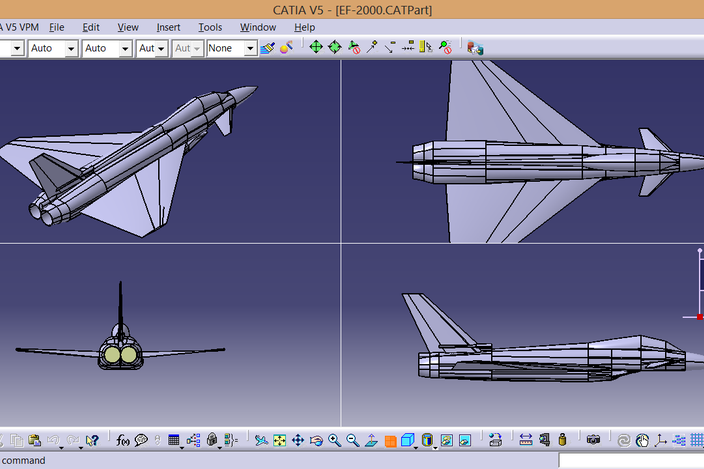Click the catalog database icon in top toolbar
The width and height of the screenshot is (704, 469).
click(x=475, y=48)
